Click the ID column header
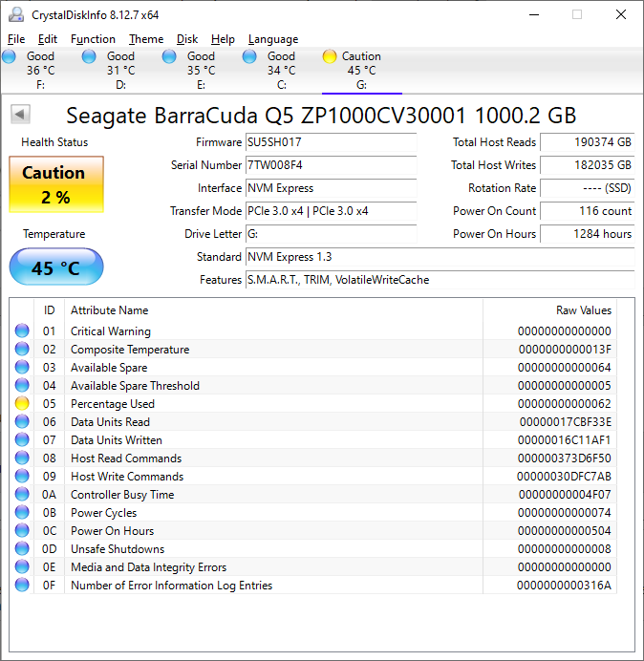Viewport: 644px width, 661px height. 50,310
